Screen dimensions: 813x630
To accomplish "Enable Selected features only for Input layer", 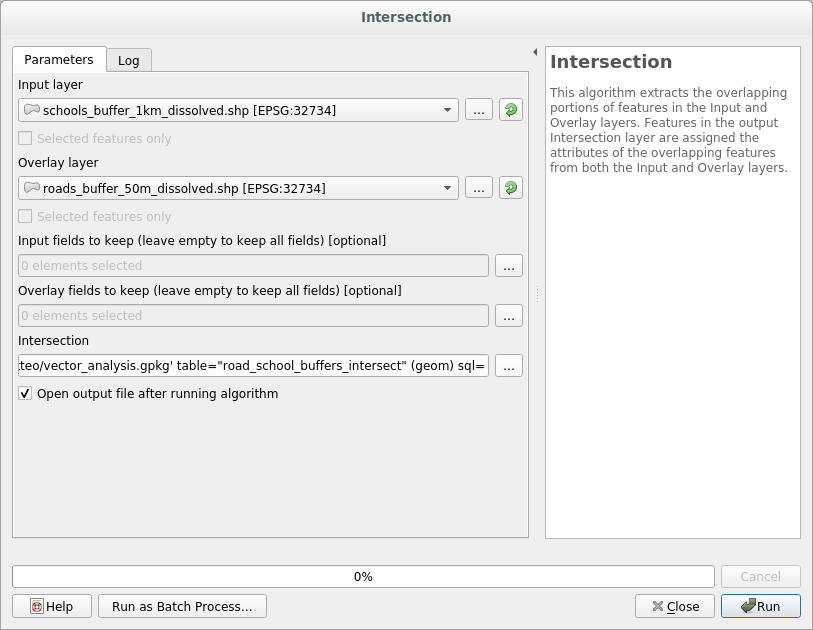I will pos(26,139).
